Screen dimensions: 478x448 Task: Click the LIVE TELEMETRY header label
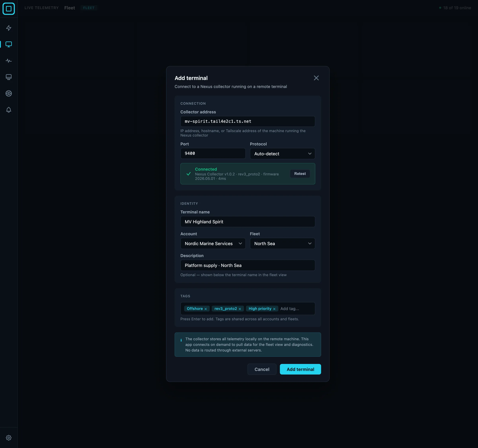(x=42, y=8)
